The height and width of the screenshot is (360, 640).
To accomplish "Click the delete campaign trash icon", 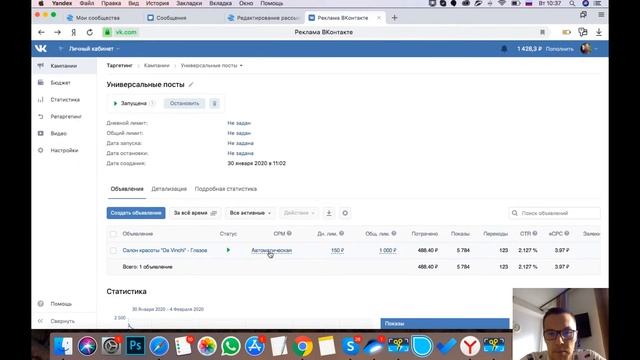I will coord(214,103).
